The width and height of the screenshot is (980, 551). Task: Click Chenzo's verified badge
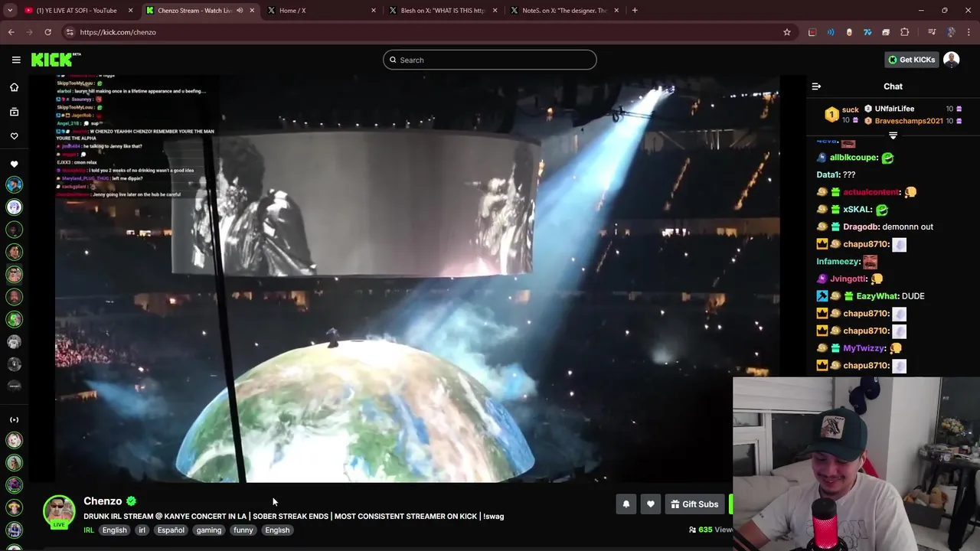pos(132,501)
